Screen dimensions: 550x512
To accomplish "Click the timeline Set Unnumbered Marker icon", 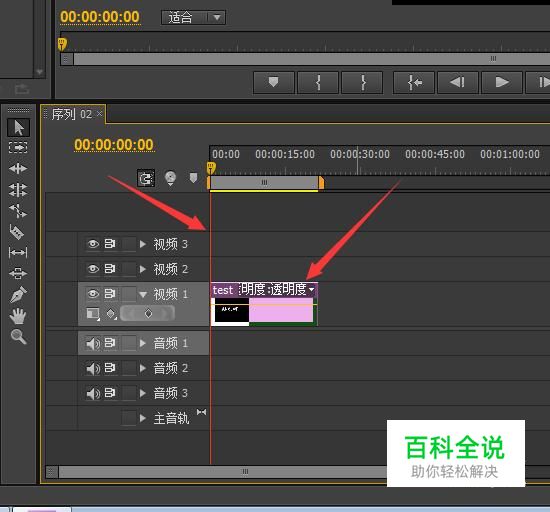I will [x=193, y=177].
